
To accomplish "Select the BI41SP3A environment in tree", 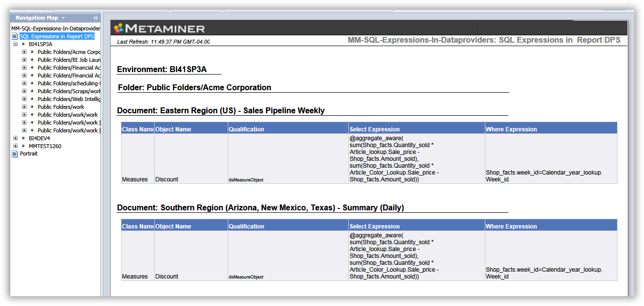I will pos(40,44).
